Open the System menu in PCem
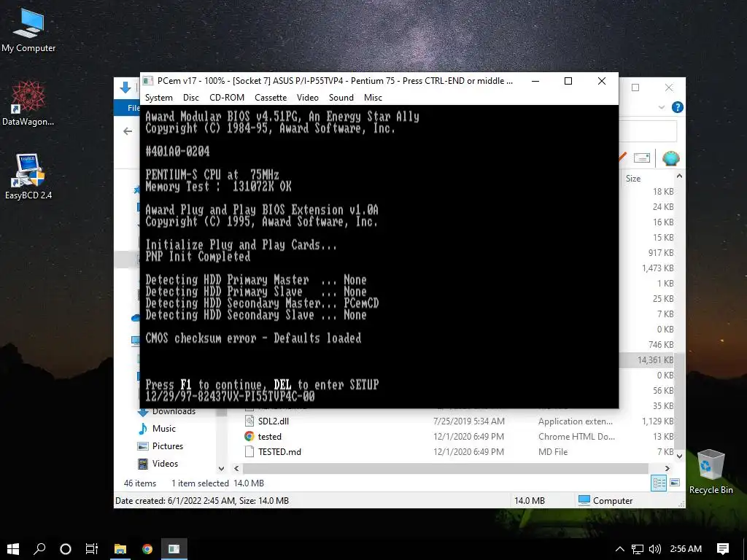 point(158,98)
